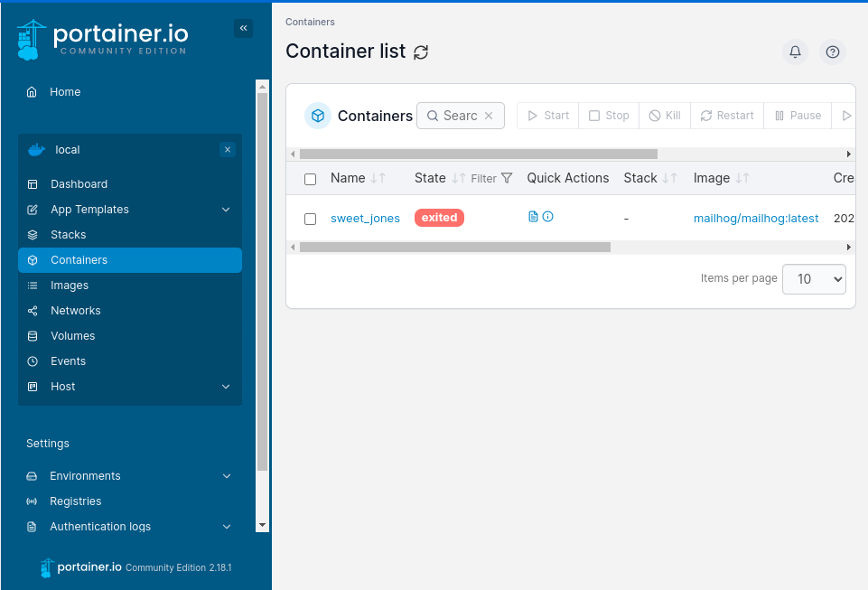The width and height of the screenshot is (868, 590).
Task: Expand the App Templates chevron
Action: [226, 210]
